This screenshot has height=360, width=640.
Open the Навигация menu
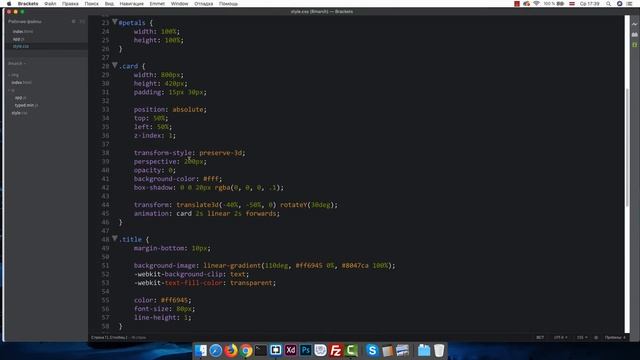coord(131,4)
